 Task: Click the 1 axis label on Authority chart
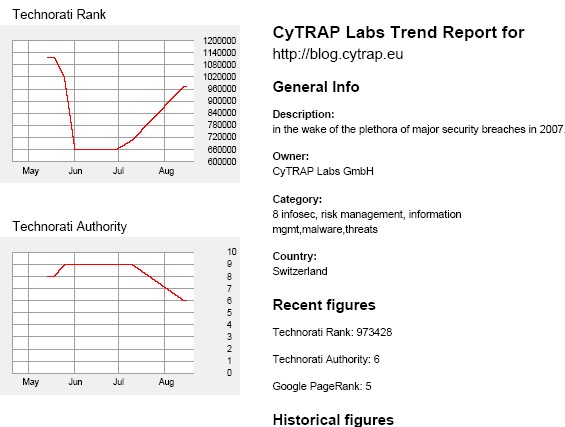click(x=229, y=361)
